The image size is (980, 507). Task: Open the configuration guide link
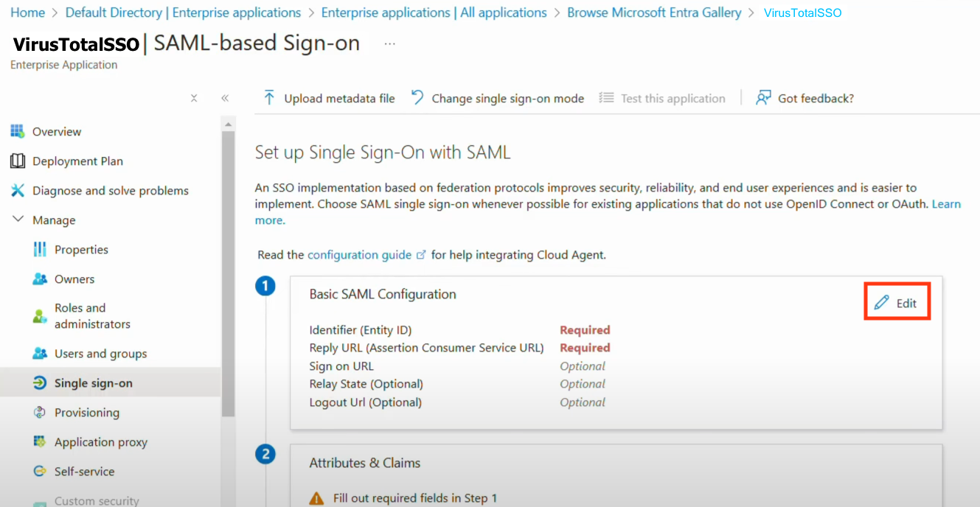click(x=359, y=255)
